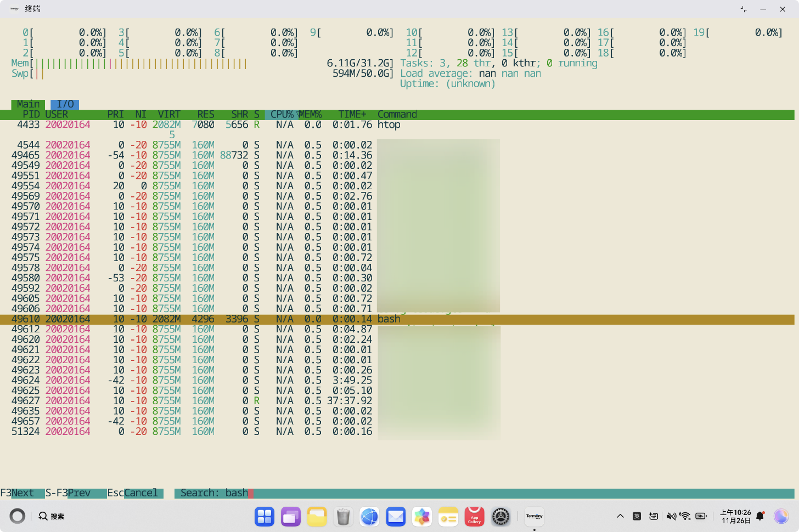Expand the system tray chevron

pos(620,516)
